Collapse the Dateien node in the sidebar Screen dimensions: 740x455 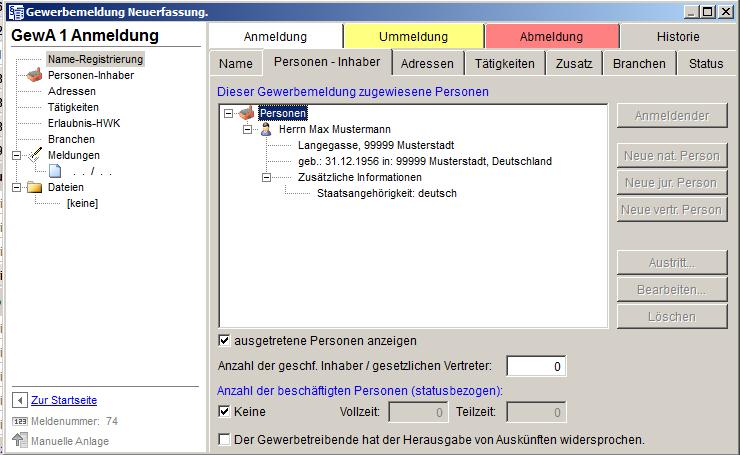[x=17, y=187]
